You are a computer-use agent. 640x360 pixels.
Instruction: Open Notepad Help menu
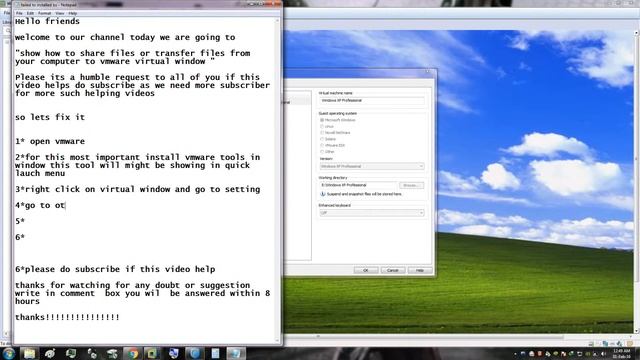[73, 13]
